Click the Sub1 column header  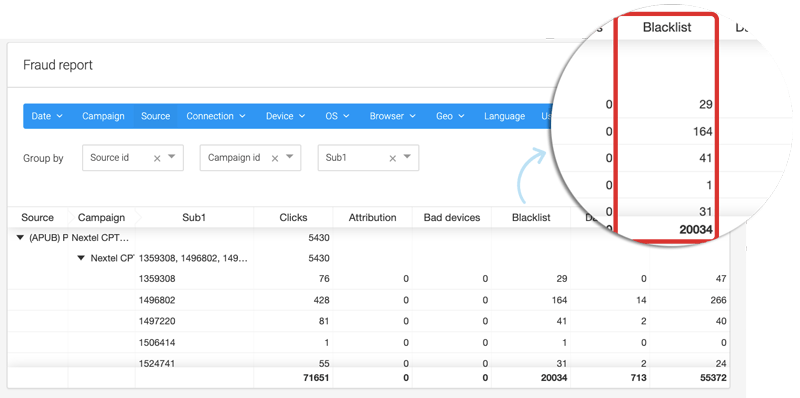pos(194,217)
